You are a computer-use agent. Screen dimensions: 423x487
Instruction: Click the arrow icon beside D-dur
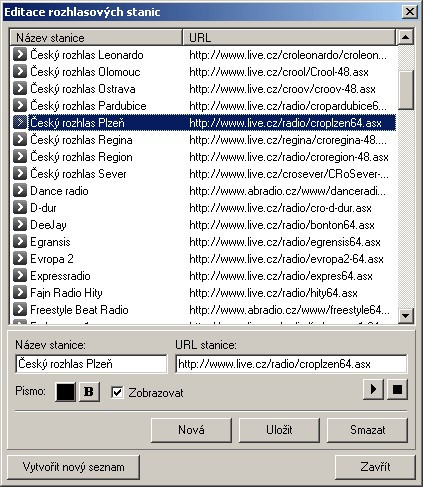coord(20,207)
